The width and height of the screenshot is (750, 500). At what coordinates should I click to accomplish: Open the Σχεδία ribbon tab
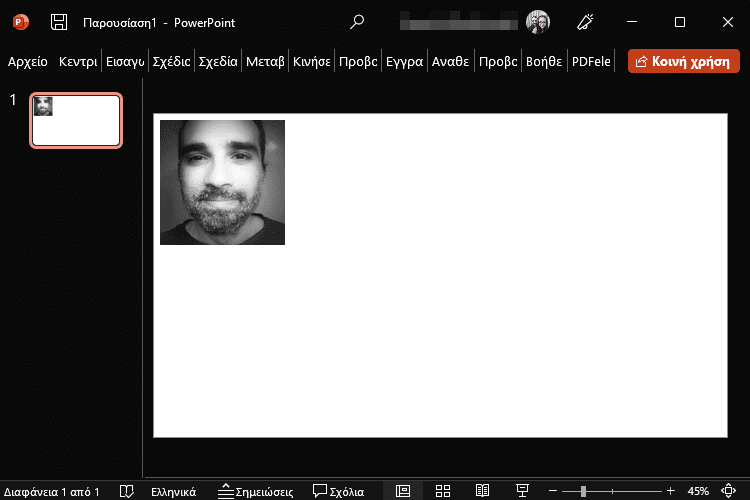coord(218,62)
